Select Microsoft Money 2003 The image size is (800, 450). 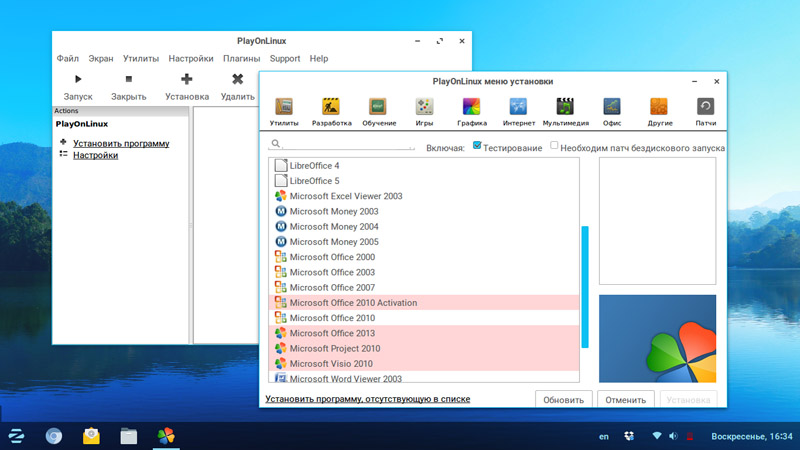[x=424, y=211]
